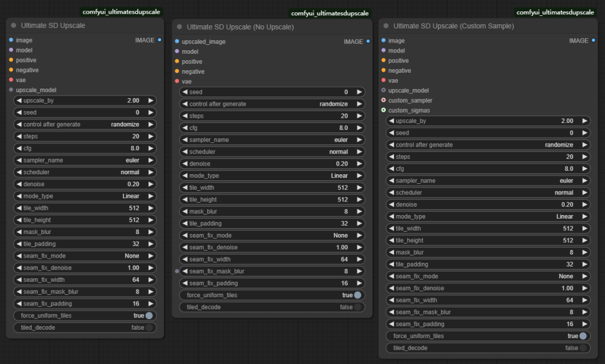Screen dimensions: 605x364
Task: Click the image input socket on Custom Sample node
Action: [x=383, y=41]
